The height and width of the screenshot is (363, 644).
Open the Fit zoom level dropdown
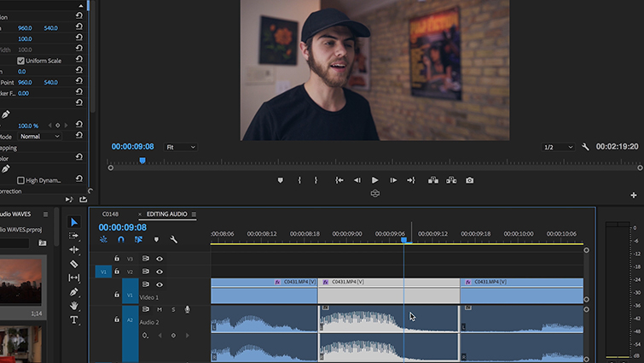180,147
